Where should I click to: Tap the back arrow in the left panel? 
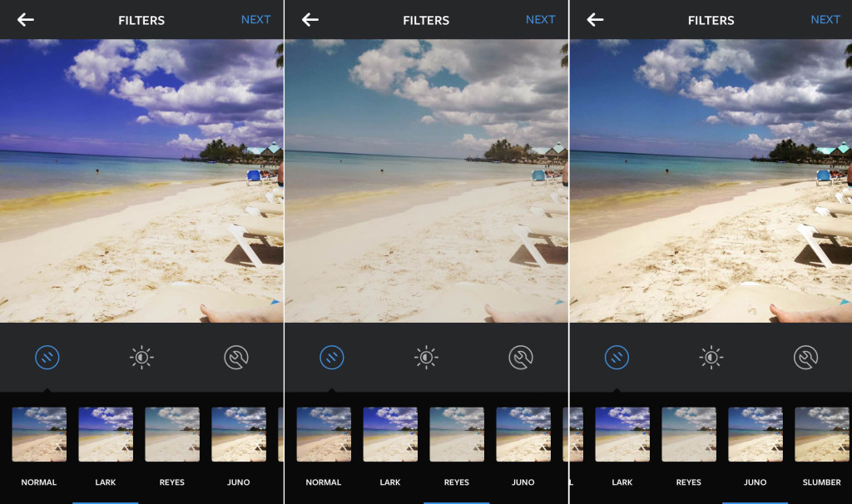tap(23, 19)
